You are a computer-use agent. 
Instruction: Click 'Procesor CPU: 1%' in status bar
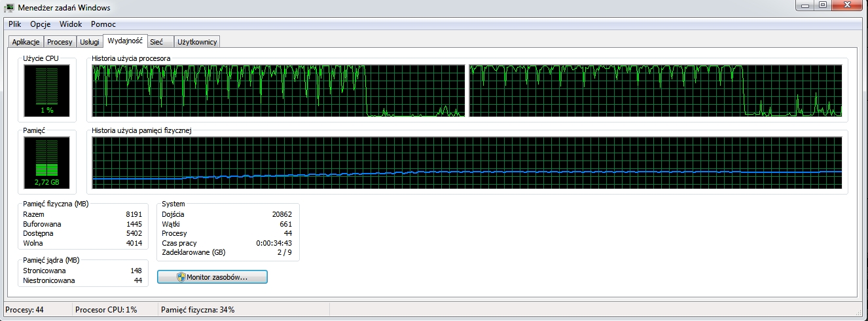(106, 310)
